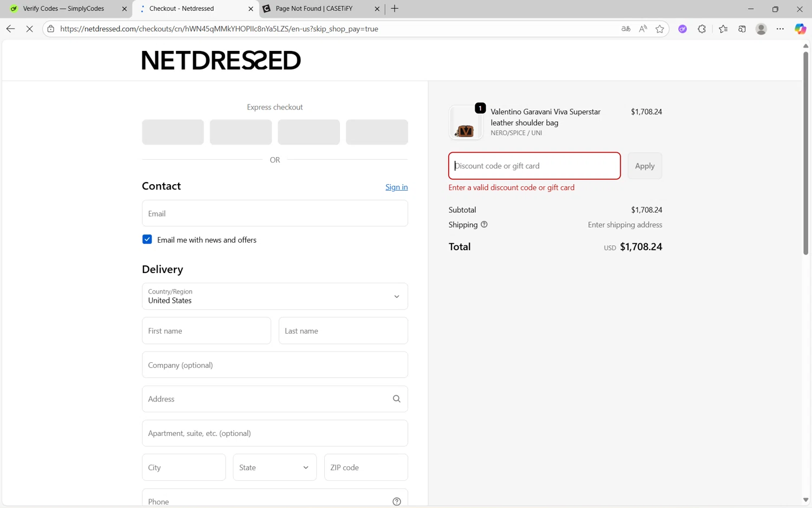Open the translate page icon
Image resolution: width=812 pixels, height=508 pixels.
coord(626,29)
